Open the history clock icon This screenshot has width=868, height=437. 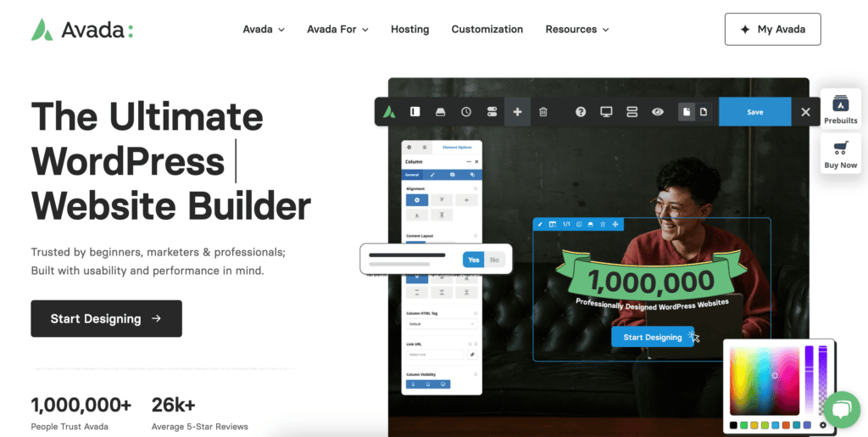466,112
